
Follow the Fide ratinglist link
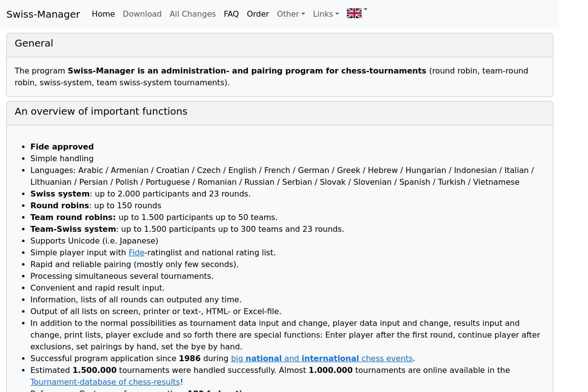point(136,252)
